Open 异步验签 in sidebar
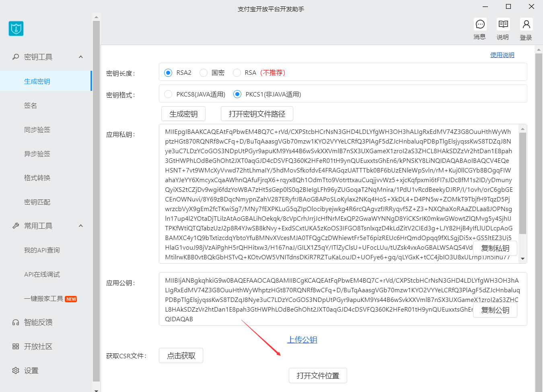The height and width of the screenshot is (392, 543). point(37,154)
